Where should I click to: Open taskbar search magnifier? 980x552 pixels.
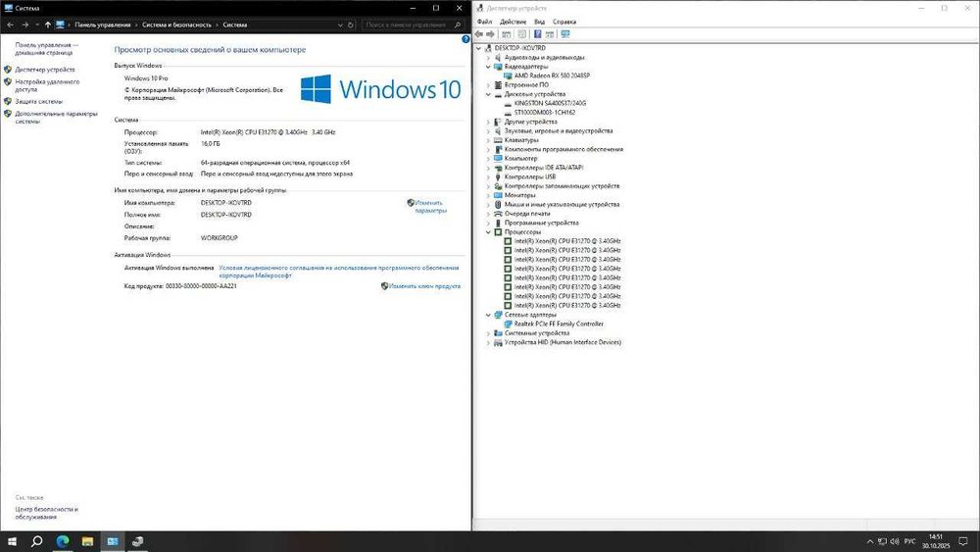coord(37,541)
